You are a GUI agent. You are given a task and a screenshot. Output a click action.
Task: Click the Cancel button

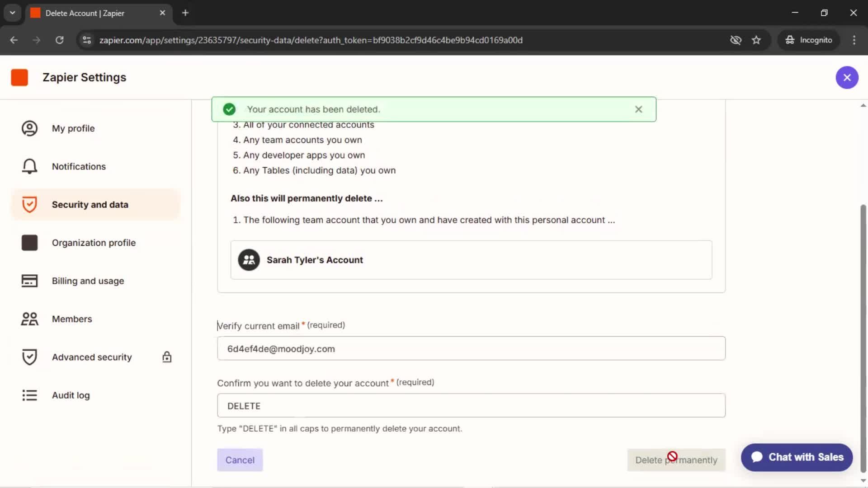click(240, 460)
